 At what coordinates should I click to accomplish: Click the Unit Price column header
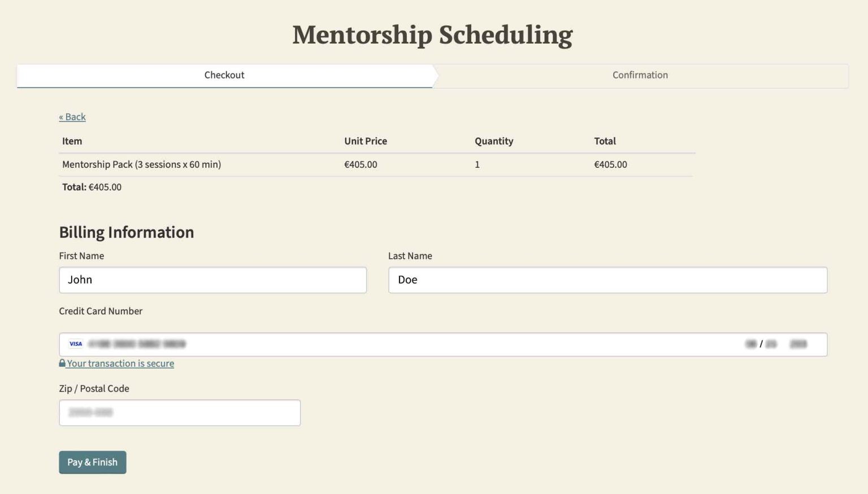[x=365, y=141]
